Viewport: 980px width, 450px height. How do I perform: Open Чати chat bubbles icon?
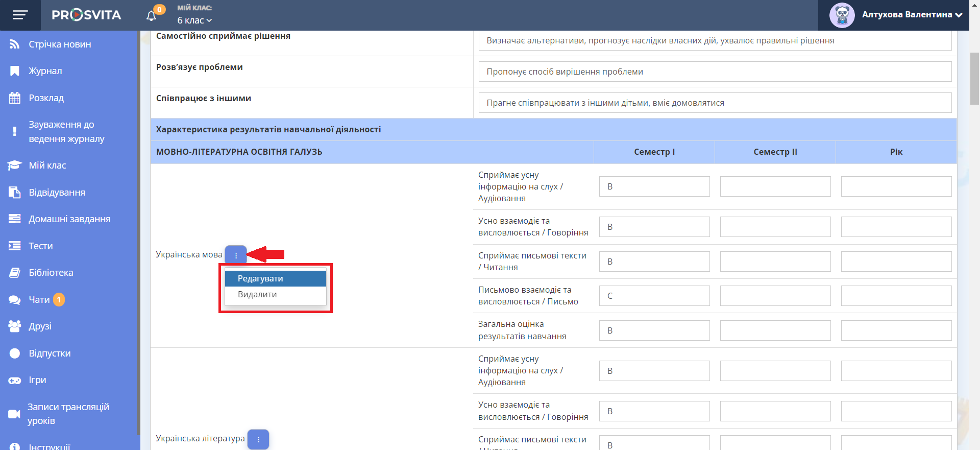coord(14,300)
